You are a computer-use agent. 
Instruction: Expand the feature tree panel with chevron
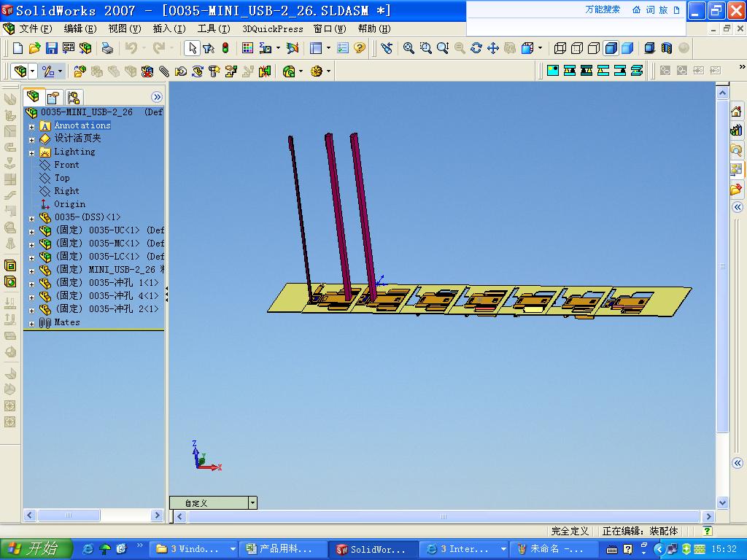tap(156, 97)
